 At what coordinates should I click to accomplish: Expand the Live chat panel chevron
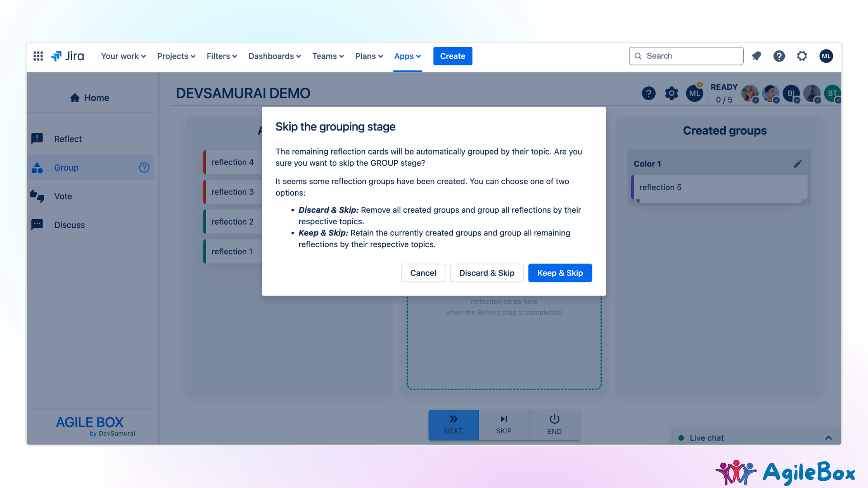[x=828, y=438]
